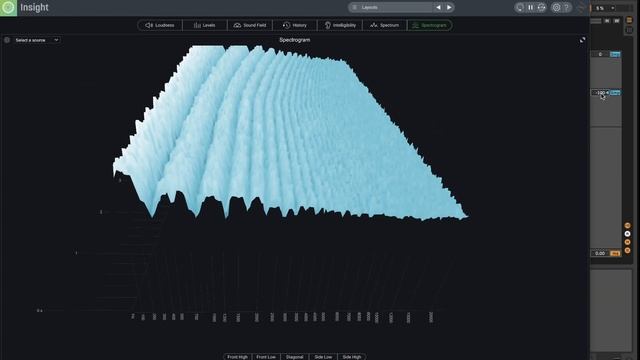Toggle blue button beside the 0 field
Viewport: 640px width, 360px height.
pos(615,54)
